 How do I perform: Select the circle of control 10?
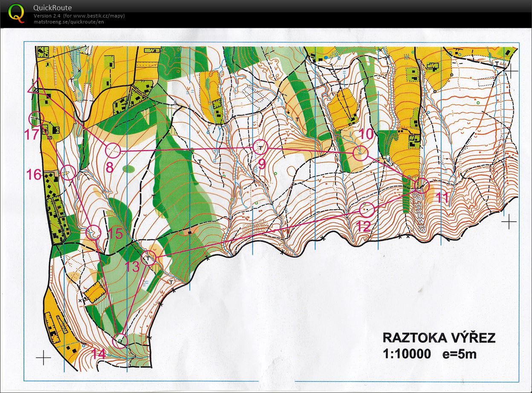coord(360,153)
